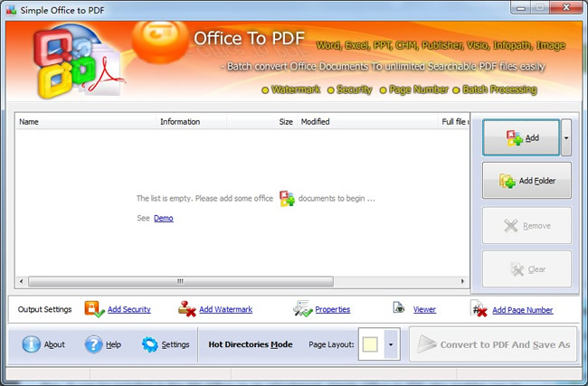Image resolution: width=588 pixels, height=386 pixels.
Task: Sort by the Modified column header
Action: click(367, 122)
